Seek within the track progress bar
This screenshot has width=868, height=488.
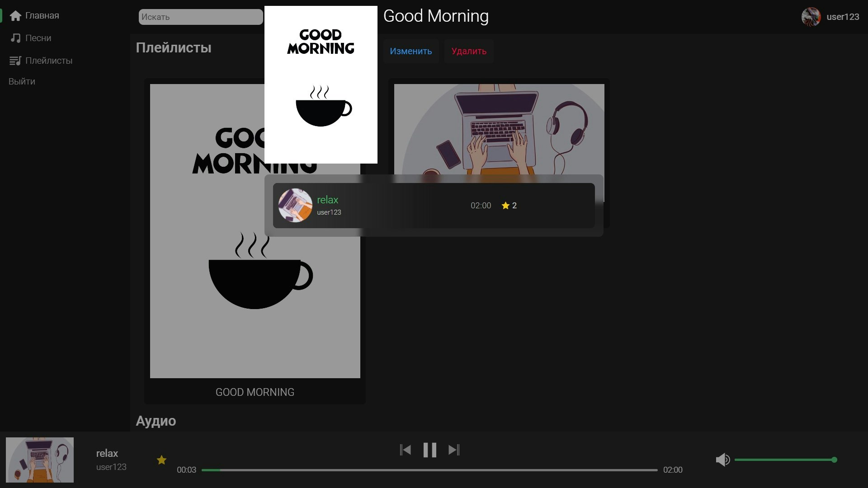[429, 470]
